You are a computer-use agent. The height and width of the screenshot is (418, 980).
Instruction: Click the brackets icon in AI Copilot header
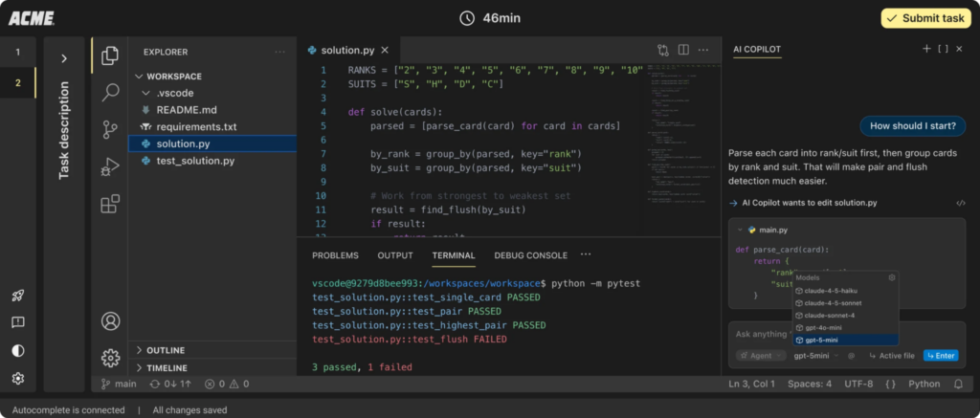tap(943, 49)
